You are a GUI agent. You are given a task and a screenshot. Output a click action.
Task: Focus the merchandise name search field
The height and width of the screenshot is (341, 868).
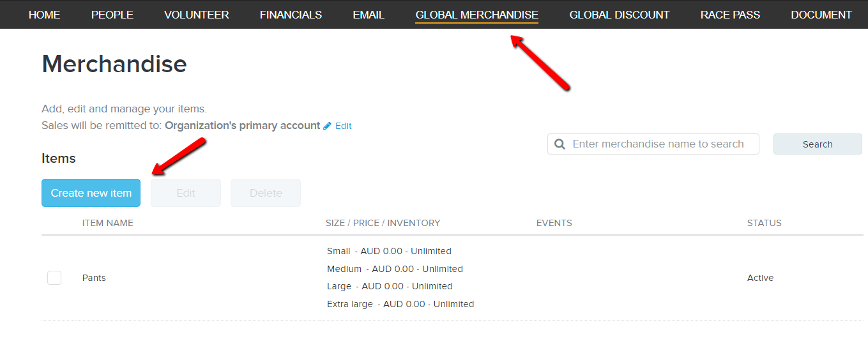[653, 144]
